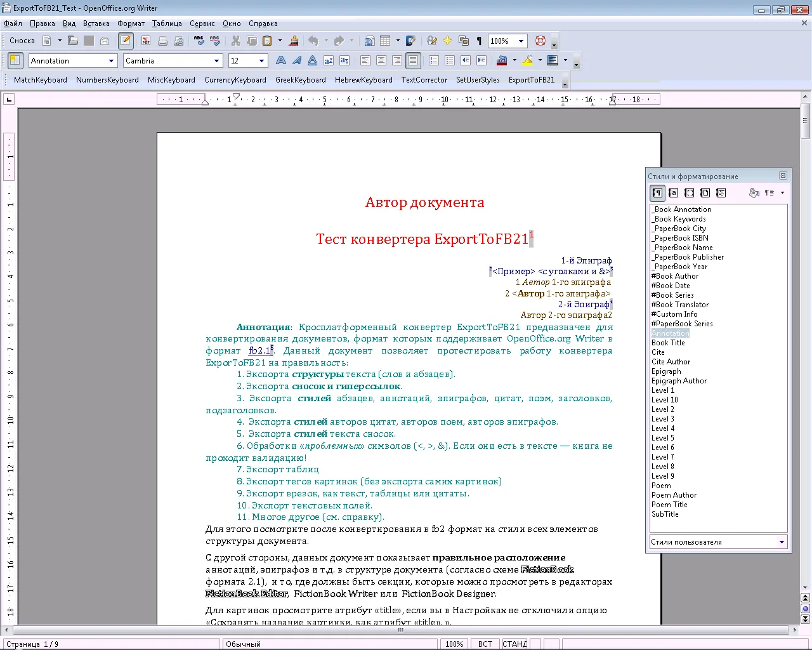
Task: Open the font name dropdown showing Cambria
Action: (216, 61)
